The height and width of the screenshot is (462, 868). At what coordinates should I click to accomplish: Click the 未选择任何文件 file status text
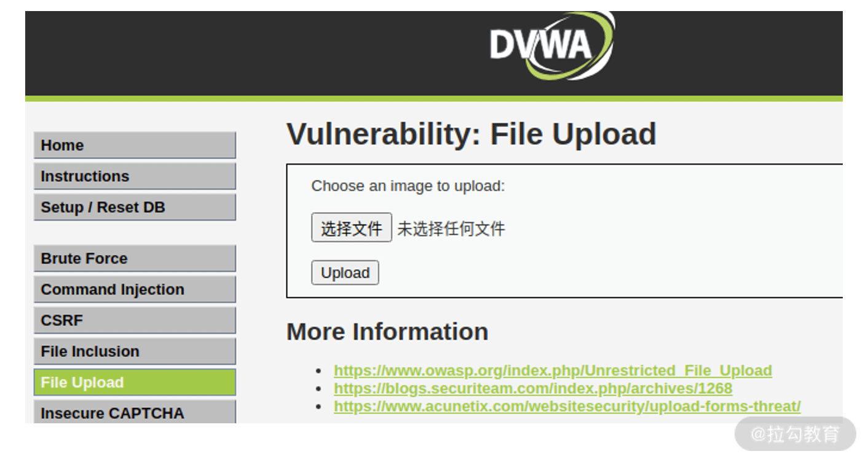pyautogui.click(x=451, y=229)
